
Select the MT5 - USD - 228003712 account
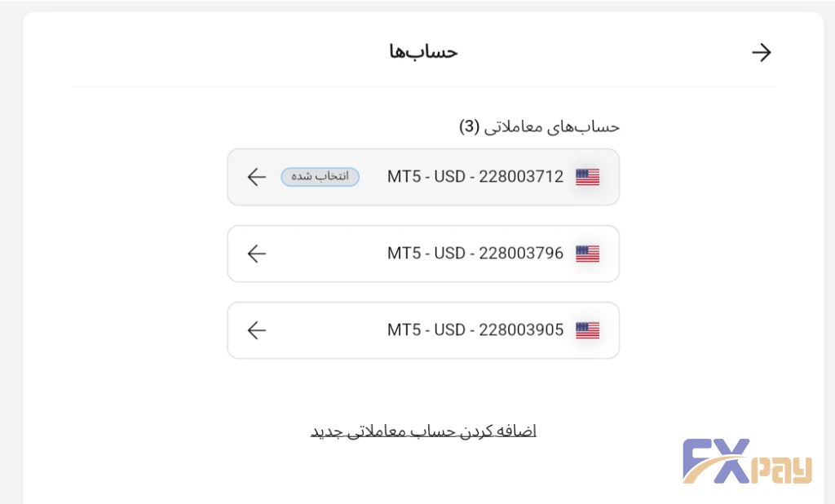pos(475,177)
